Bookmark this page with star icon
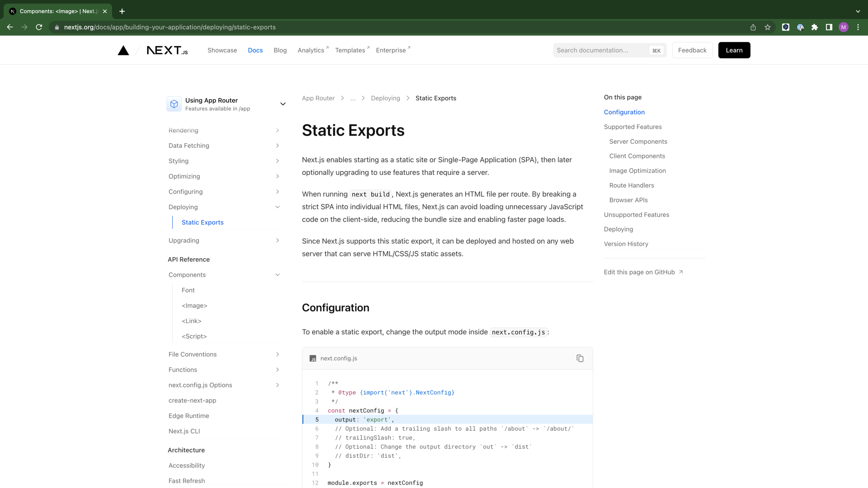The image size is (868, 488). pos(767,27)
